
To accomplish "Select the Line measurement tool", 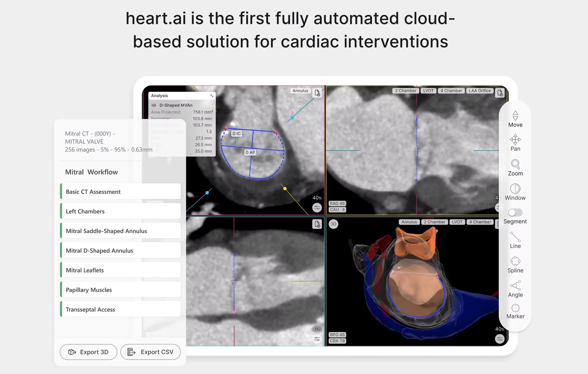I will 515,240.
